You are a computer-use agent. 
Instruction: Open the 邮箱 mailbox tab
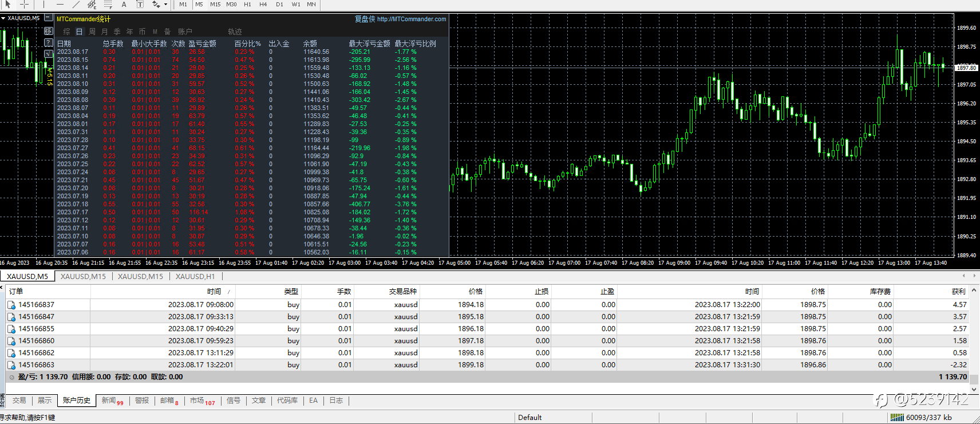tap(169, 401)
